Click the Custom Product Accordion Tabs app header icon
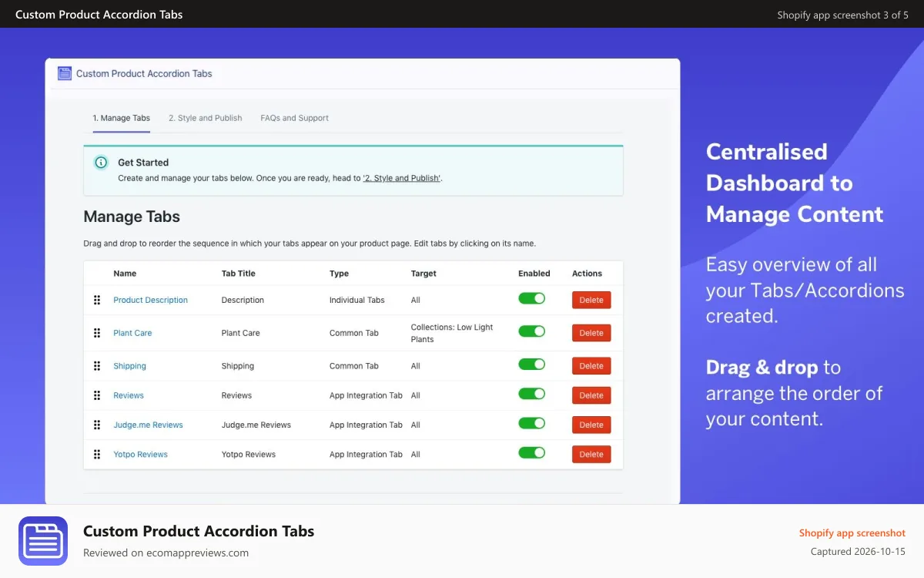Screen dimensions: 924x578 [65, 73]
